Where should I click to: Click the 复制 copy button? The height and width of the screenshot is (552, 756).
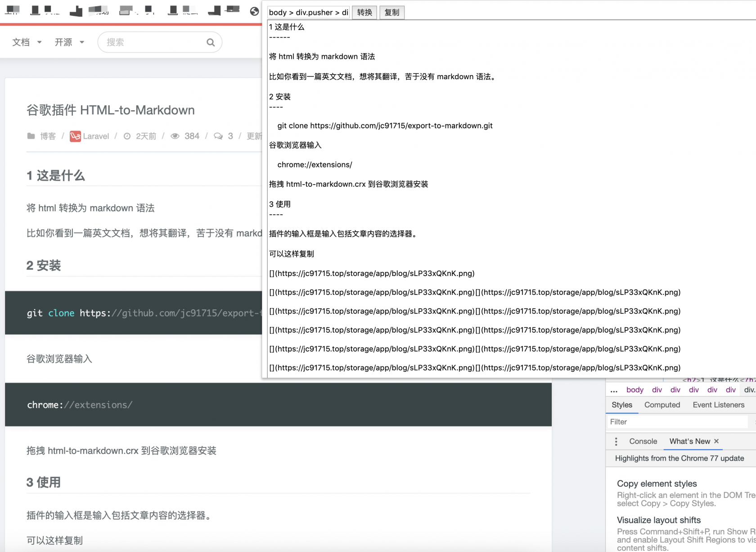point(392,13)
